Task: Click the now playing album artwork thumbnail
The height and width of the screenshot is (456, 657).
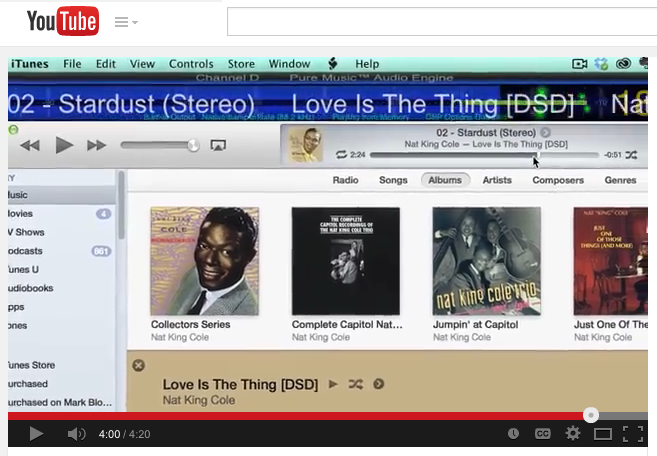Action: pyautogui.click(x=305, y=145)
